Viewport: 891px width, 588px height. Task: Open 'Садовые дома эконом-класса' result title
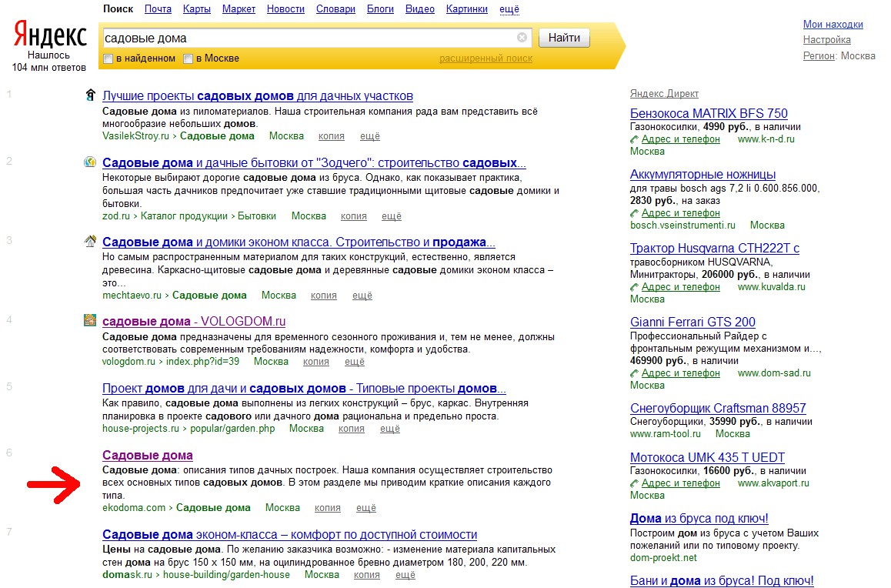tap(290, 535)
